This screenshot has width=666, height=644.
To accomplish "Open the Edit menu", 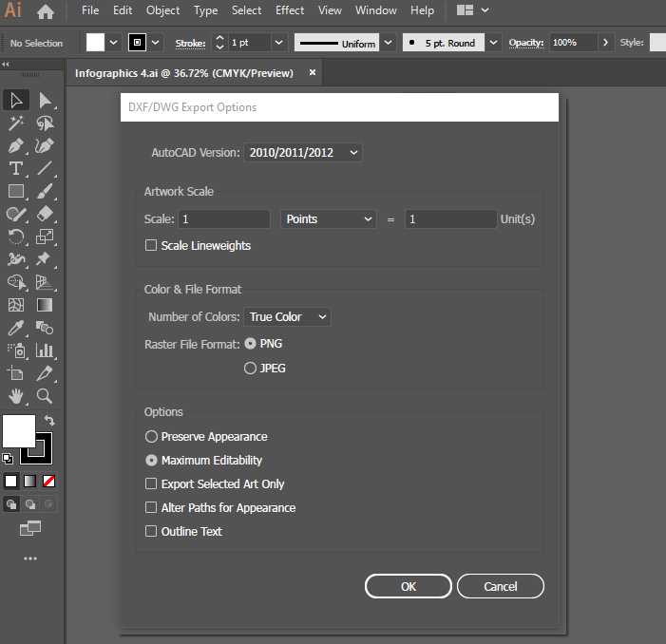I will (x=123, y=10).
